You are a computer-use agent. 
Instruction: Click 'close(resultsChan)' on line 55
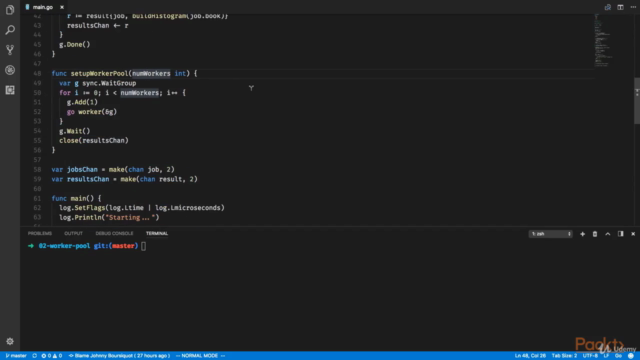pyautogui.click(x=94, y=140)
